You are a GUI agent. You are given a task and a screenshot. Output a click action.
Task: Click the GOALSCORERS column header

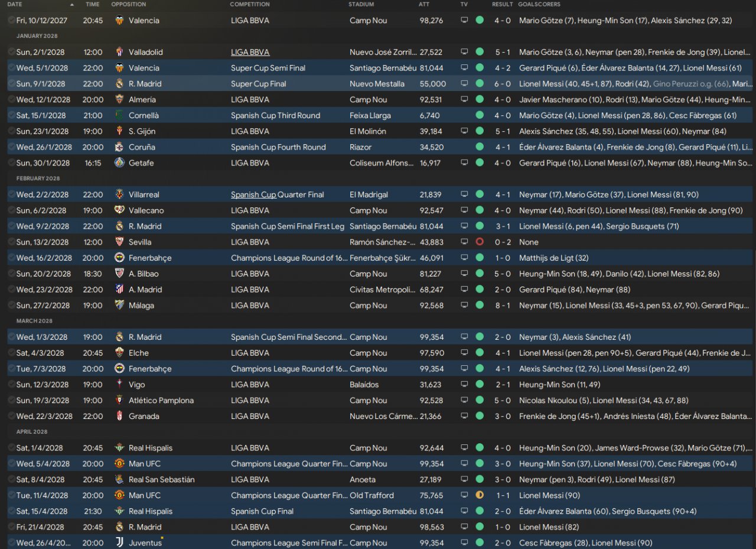click(539, 4)
